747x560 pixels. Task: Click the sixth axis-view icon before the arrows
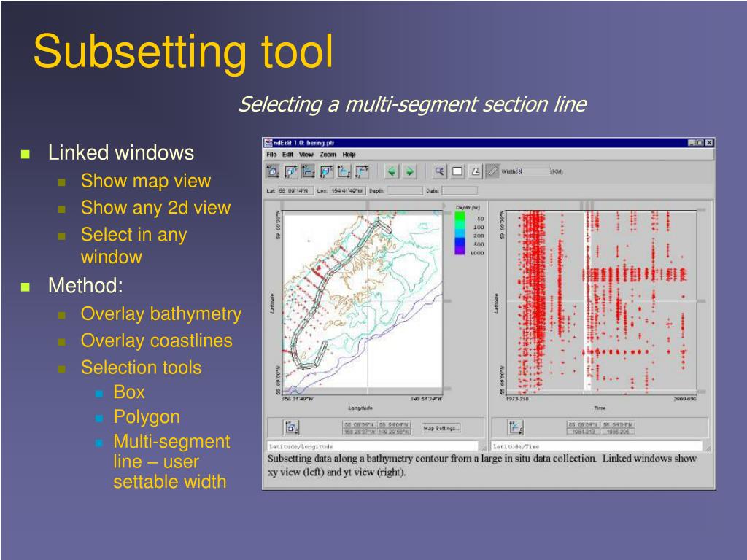point(362,171)
